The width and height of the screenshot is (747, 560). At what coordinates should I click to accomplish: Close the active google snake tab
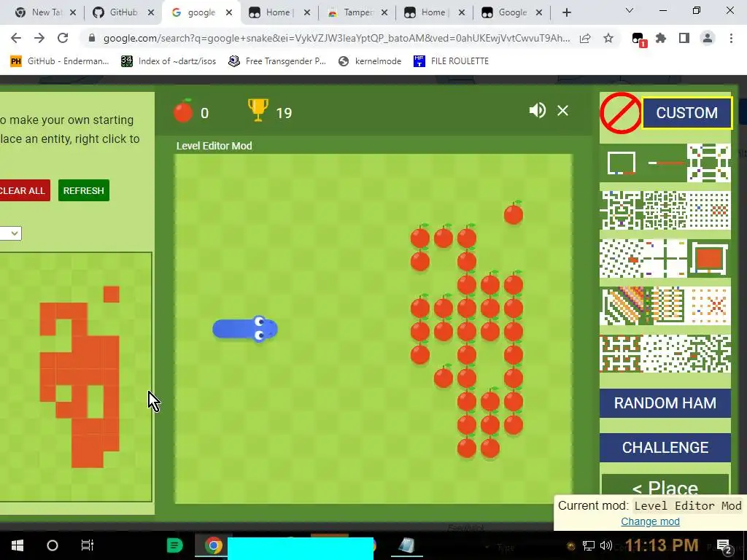click(228, 13)
